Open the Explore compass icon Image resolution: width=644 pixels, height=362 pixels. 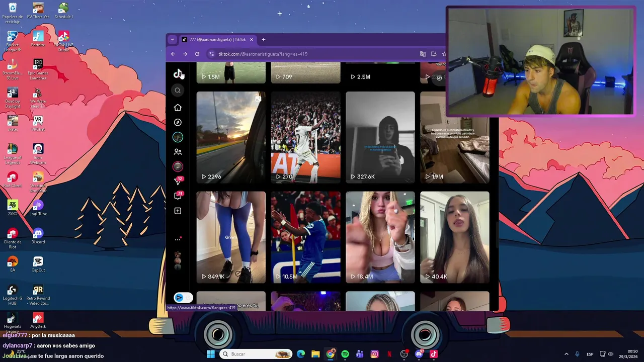point(178,122)
